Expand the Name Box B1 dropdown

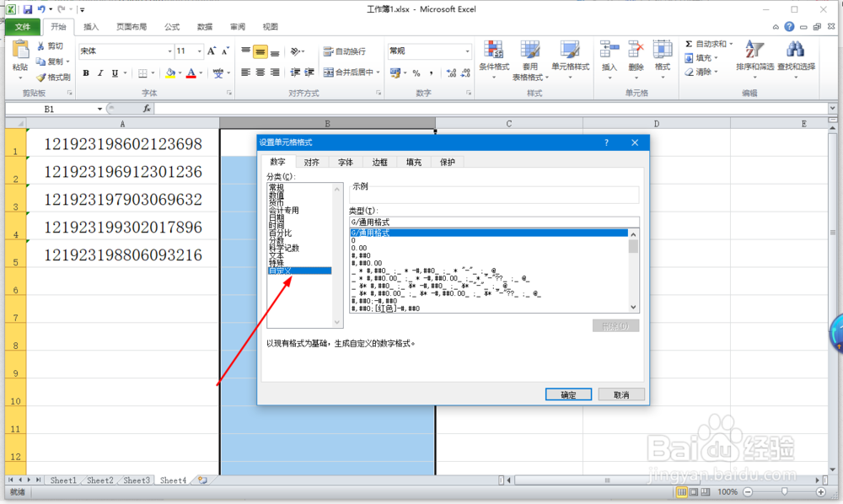click(x=99, y=109)
